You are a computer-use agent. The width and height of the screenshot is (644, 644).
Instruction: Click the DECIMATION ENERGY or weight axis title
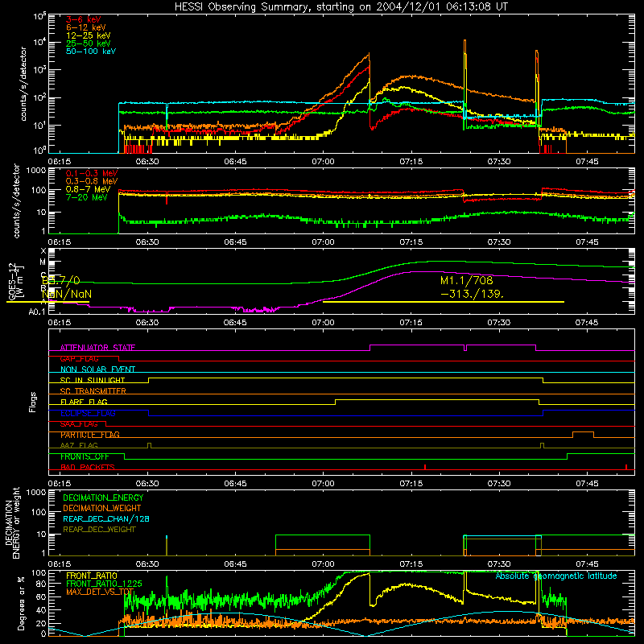pyautogui.click(x=12, y=523)
